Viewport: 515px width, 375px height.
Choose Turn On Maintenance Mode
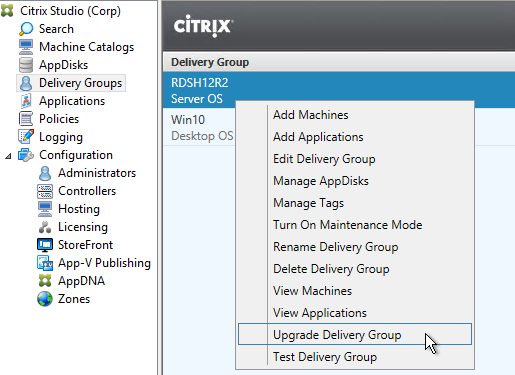click(355, 225)
